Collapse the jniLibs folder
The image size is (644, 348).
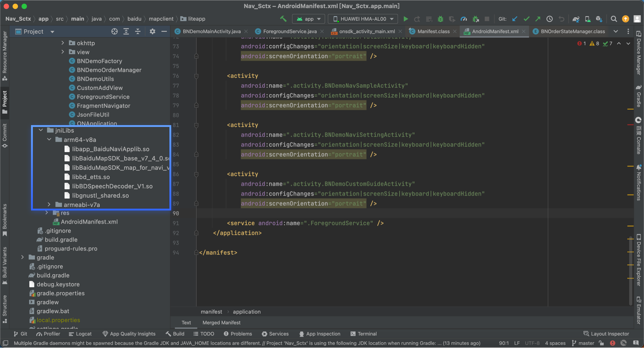pos(41,130)
